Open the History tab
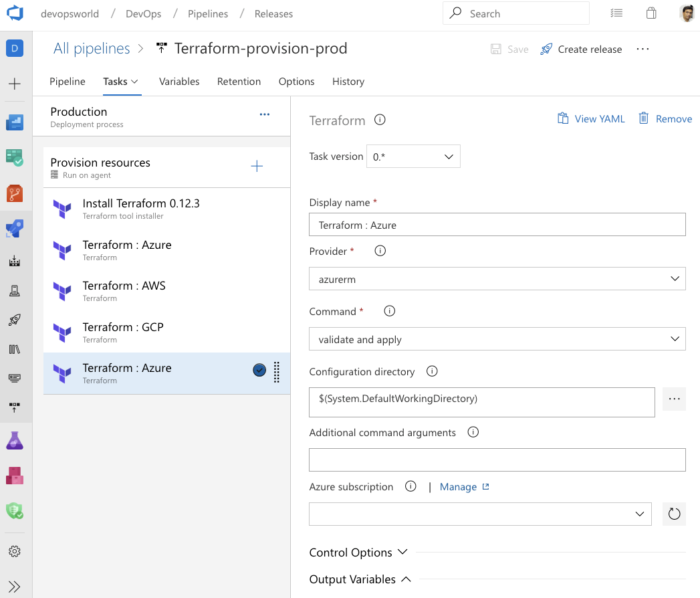 point(348,81)
